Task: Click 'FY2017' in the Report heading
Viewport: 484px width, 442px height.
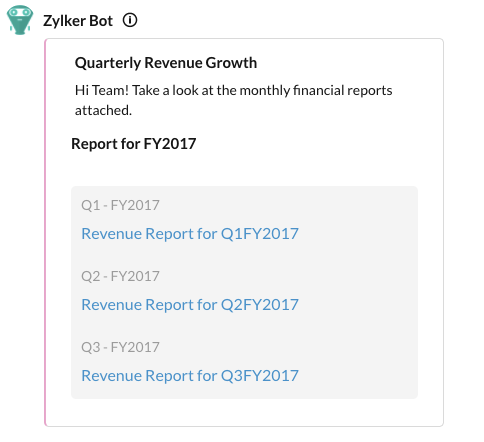Action: 170,144
